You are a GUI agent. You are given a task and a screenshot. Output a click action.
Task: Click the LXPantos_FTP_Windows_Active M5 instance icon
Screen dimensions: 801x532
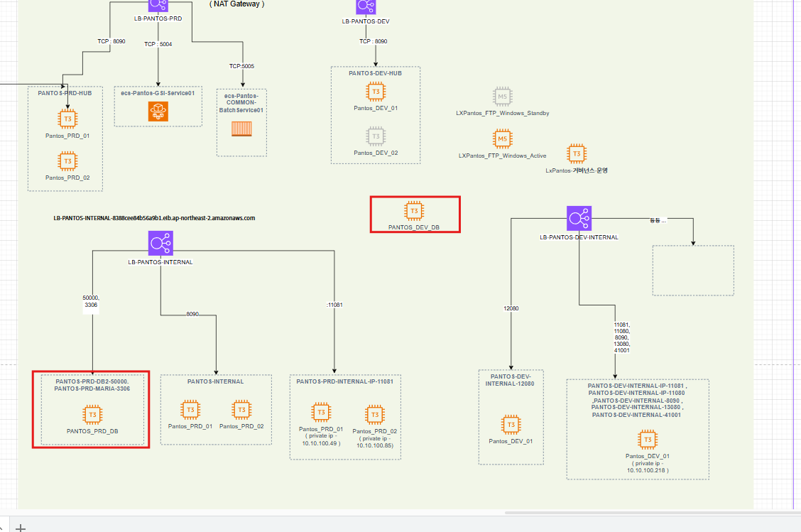pyautogui.click(x=502, y=139)
